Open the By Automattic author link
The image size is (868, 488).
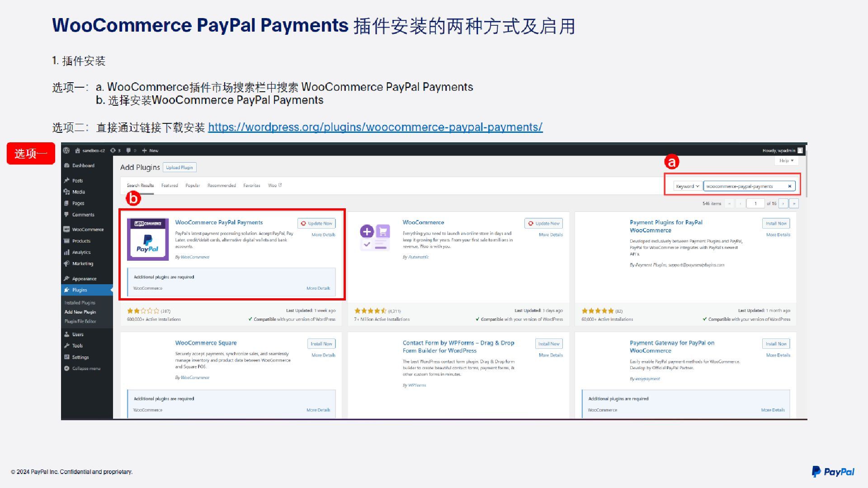click(418, 257)
